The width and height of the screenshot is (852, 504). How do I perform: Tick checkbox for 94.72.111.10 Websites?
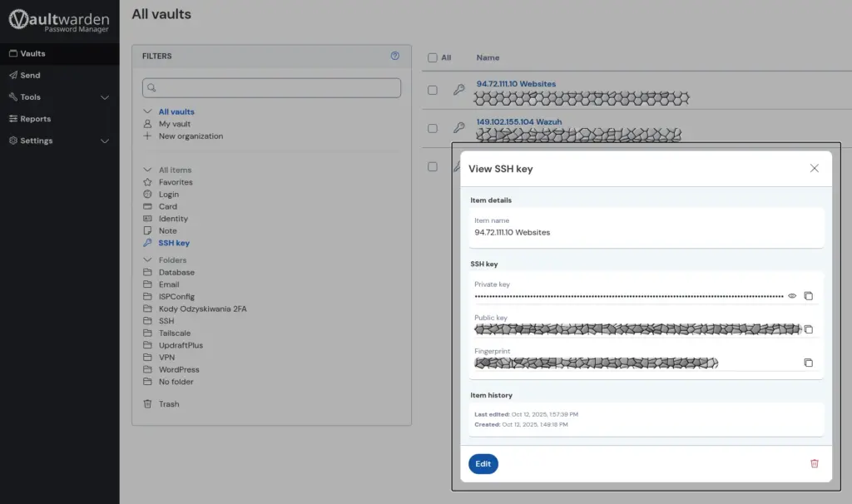point(433,90)
